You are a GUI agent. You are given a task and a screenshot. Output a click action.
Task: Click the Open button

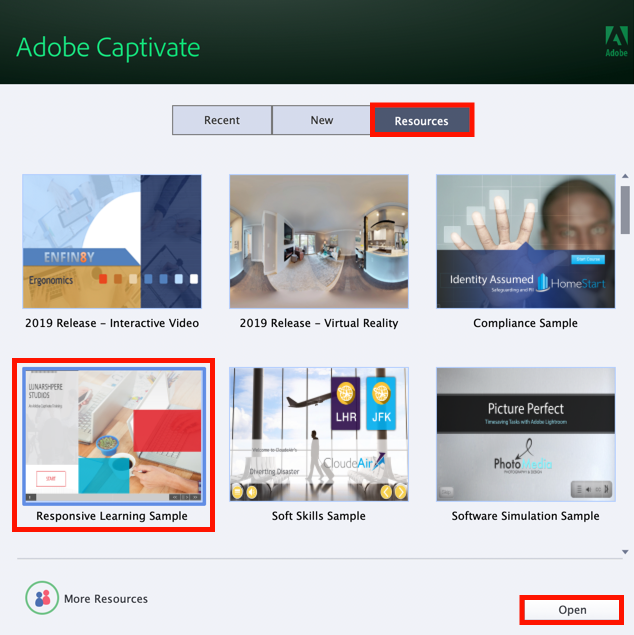[572, 610]
